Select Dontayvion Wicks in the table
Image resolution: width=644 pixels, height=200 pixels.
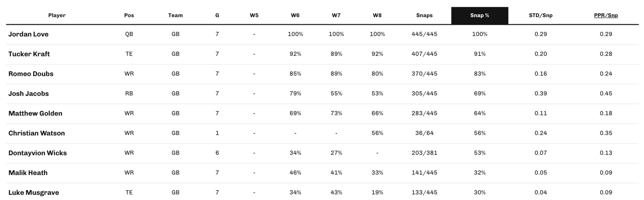[x=37, y=153]
